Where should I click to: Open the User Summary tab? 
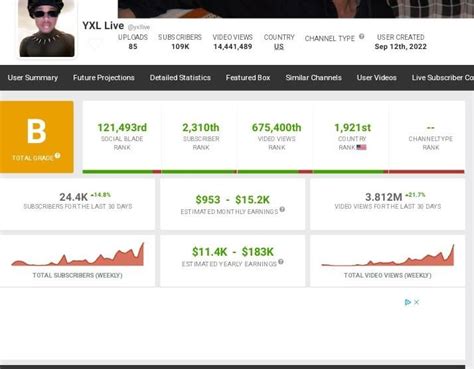tap(33, 78)
